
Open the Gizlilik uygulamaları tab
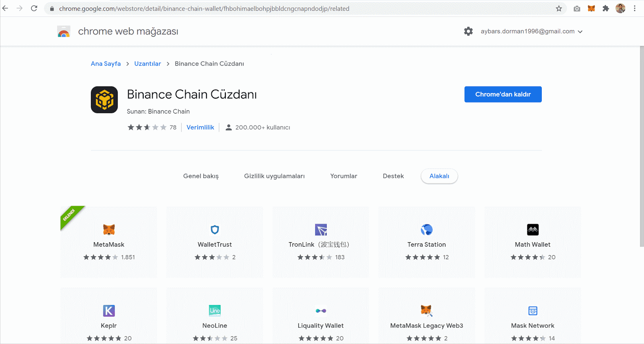coord(274,176)
